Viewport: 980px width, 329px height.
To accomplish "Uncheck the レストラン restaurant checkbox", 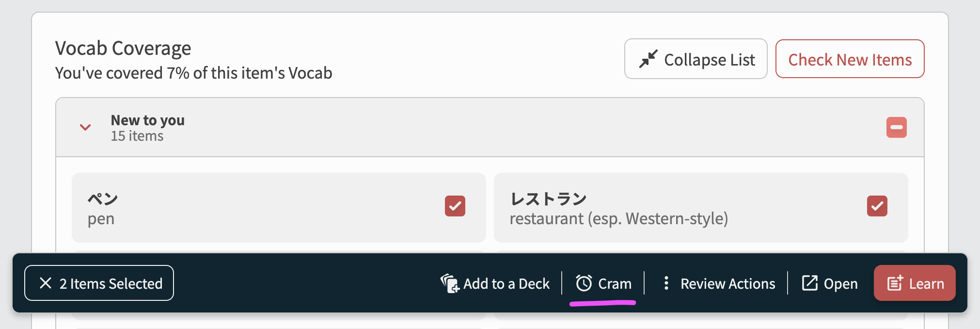I will pos(877,206).
